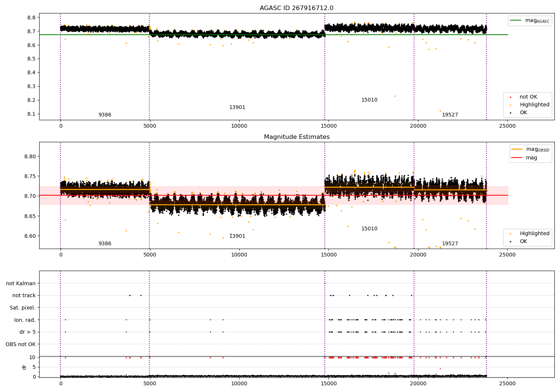
Task: Click the 'OBS not OK' y-axis label
Action: (x=21, y=345)
